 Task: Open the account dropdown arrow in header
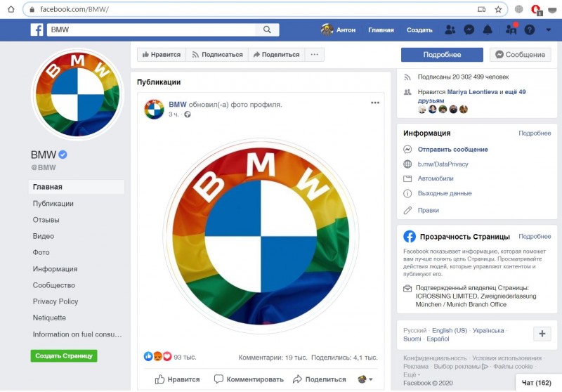(x=547, y=30)
